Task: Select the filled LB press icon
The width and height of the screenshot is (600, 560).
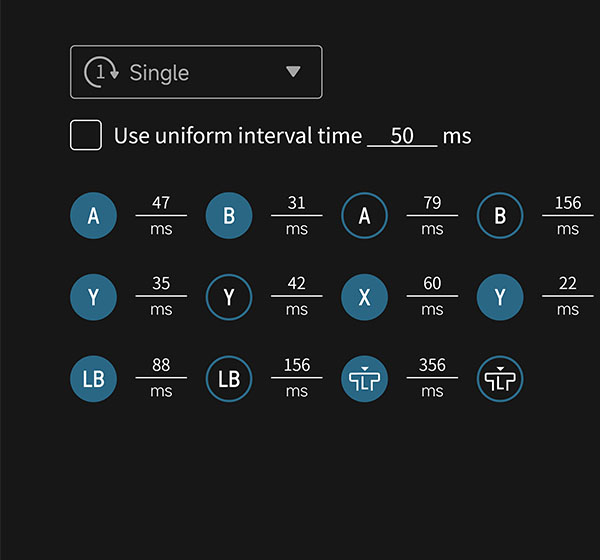Action: [x=93, y=379]
